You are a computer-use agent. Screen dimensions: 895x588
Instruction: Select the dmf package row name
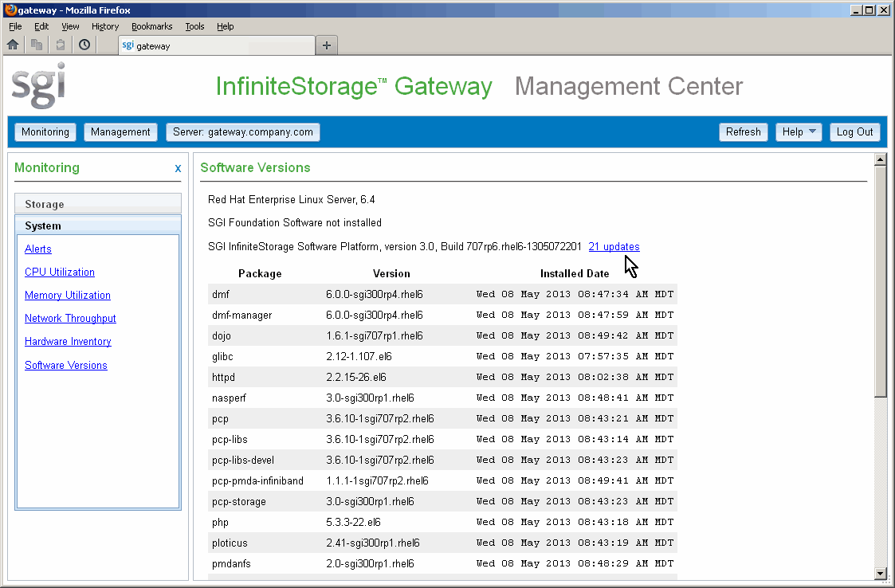click(x=221, y=295)
